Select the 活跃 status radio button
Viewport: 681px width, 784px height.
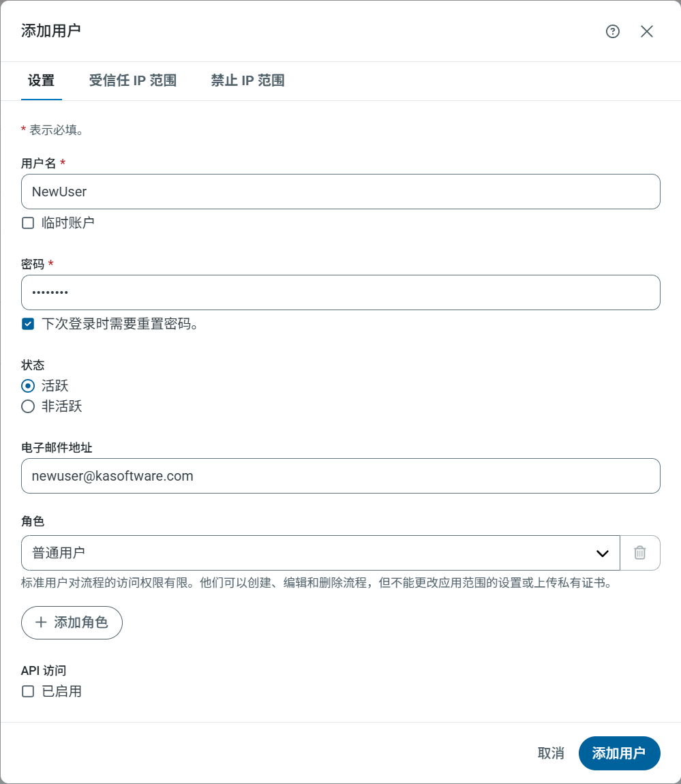(28, 386)
